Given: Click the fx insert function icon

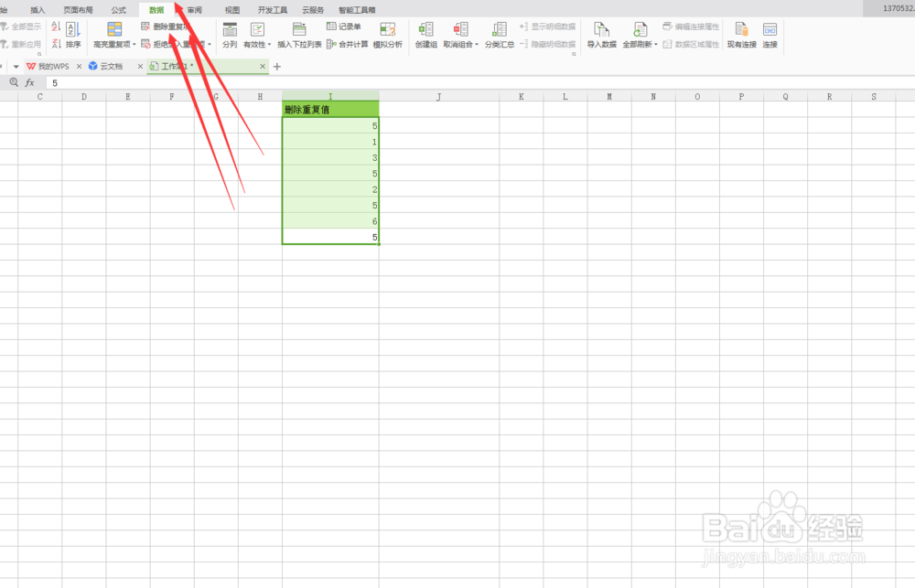Looking at the screenshot, I should coord(30,83).
